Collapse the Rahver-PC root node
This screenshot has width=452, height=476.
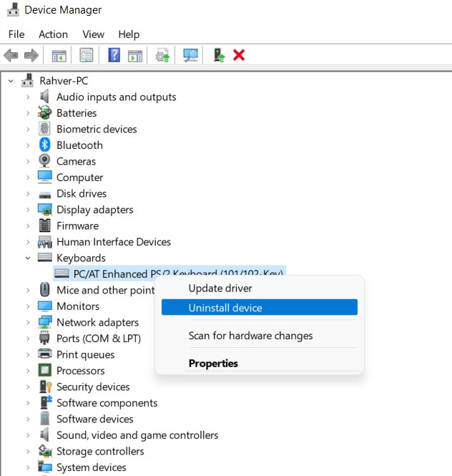(x=11, y=81)
